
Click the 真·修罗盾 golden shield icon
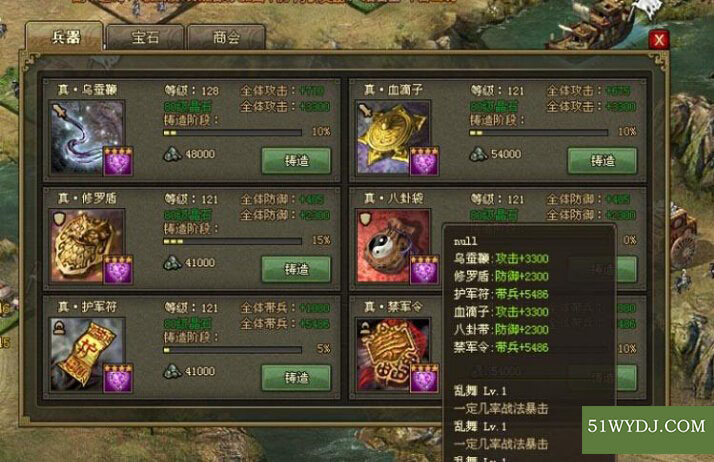point(87,246)
